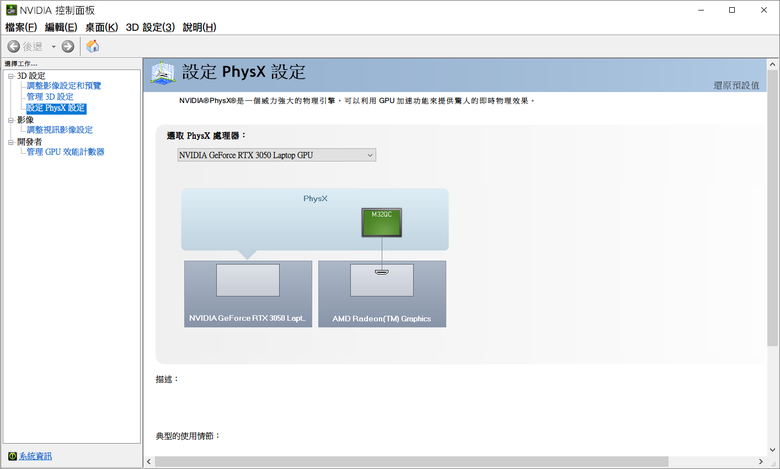
Task: Click the NVIDIA app icon in title bar
Action: 11,10
